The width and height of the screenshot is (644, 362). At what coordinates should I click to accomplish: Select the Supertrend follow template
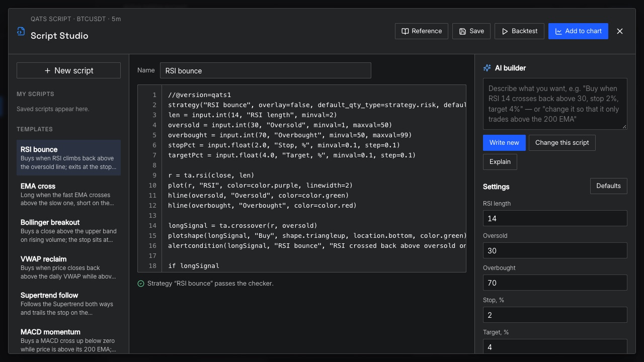click(x=68, y=304)
